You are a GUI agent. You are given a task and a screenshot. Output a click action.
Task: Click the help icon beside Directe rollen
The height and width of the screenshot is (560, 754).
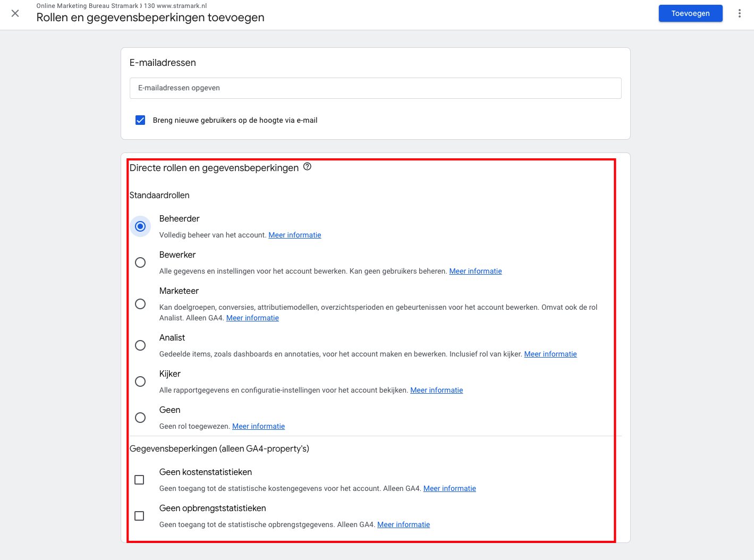[x=307, y=167]
